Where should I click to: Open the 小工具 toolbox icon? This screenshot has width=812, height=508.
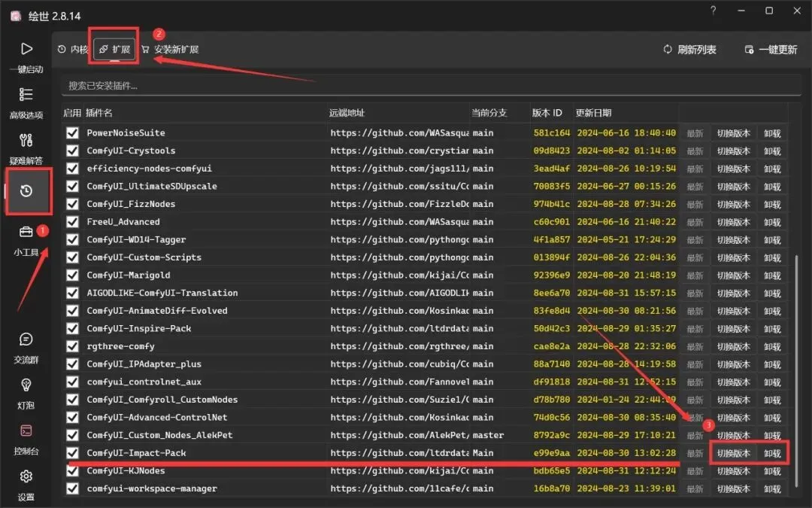[26, 232]
